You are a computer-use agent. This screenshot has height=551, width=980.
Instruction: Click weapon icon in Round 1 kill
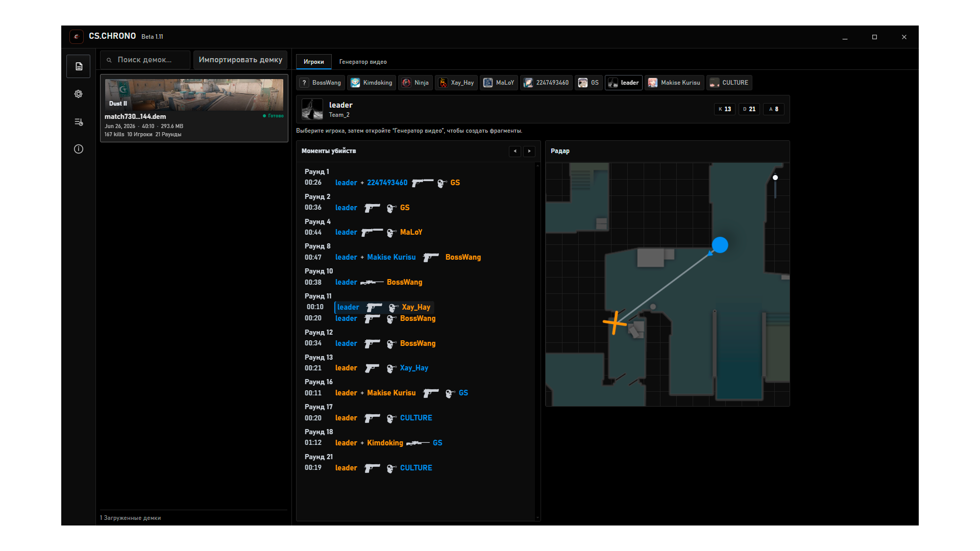click(423, 183)
